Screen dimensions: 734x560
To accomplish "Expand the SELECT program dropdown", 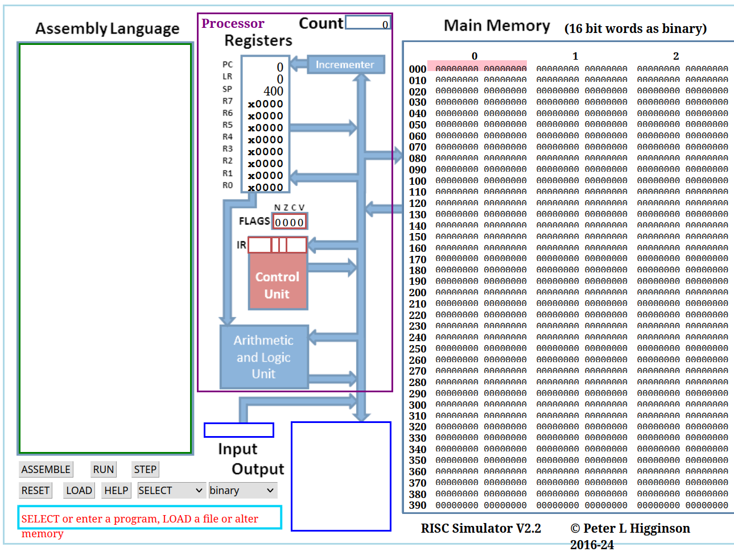I will [171, 490].
